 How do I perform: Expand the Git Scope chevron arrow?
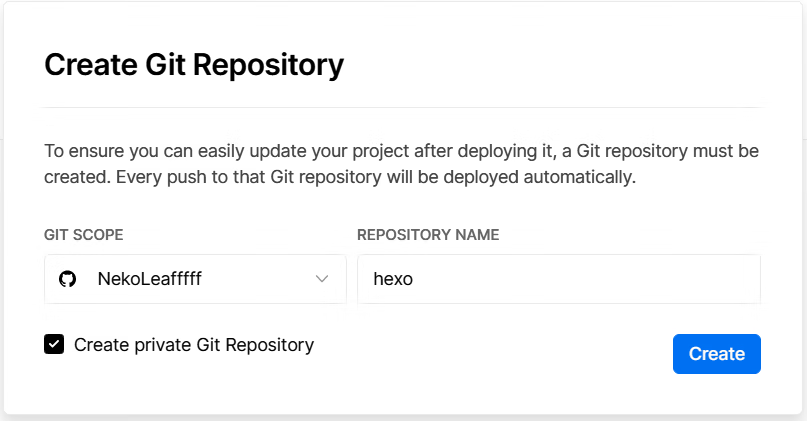pos(322,279)
